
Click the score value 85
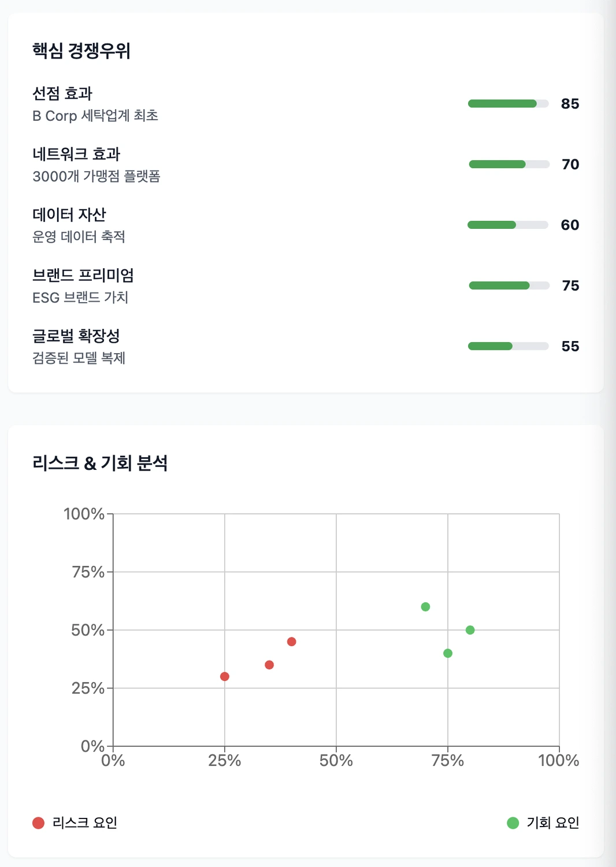[570, 103]
